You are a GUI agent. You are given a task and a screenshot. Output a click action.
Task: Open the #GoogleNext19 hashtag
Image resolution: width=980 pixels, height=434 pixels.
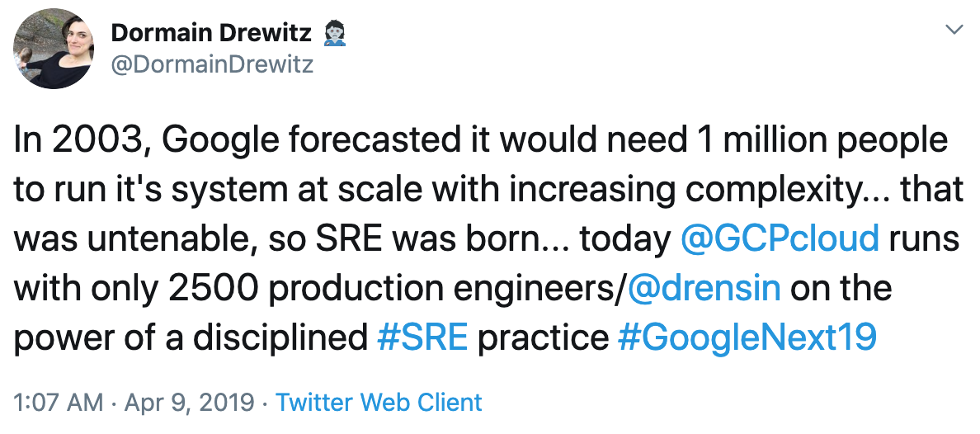747,338
